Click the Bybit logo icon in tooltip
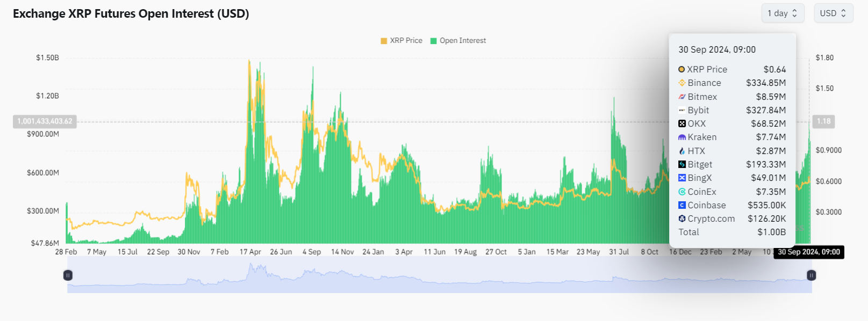Viewport: 868px width, 321px height. pos(682,110)
